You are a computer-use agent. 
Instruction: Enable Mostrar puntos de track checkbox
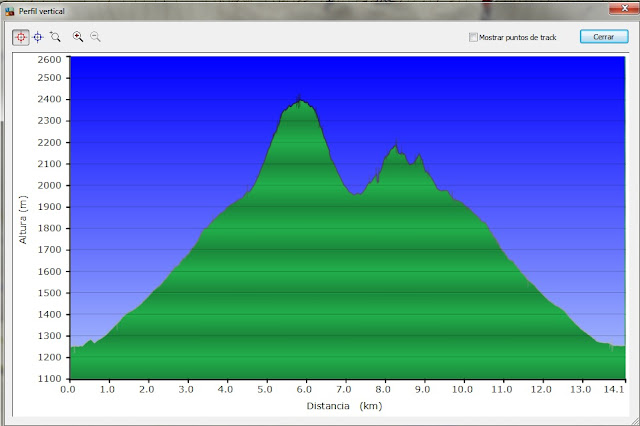(x=473, y=37)
